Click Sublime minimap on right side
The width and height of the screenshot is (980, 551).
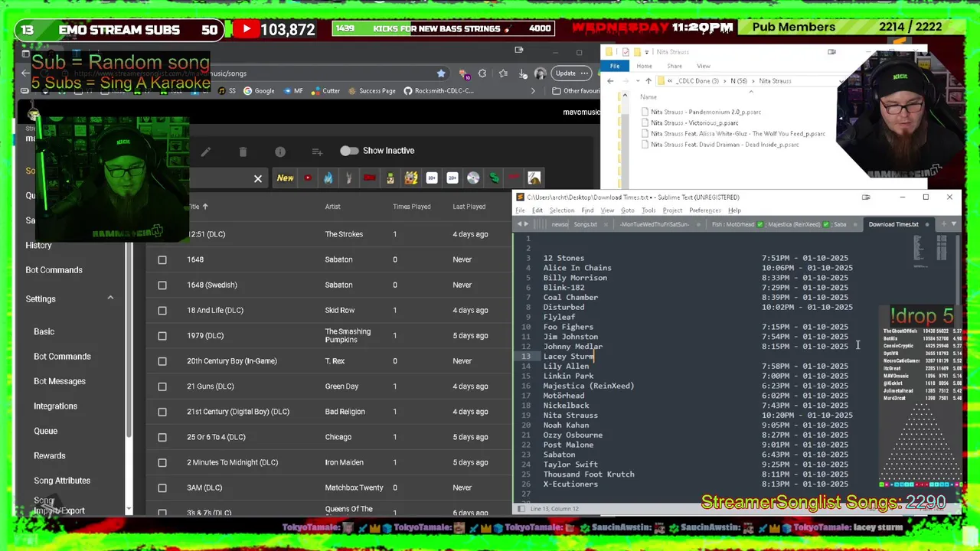click(x=931, y=253)
